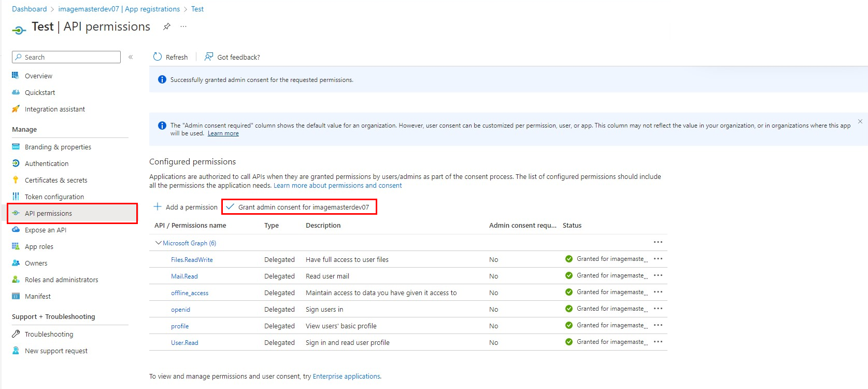
Task: Click the plus icon of Add a permission
Action: click(158, 206)
